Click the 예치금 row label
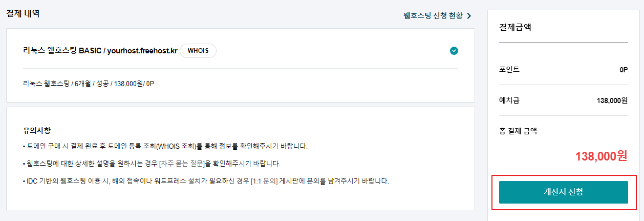644x221 pixels. point(509,100)
